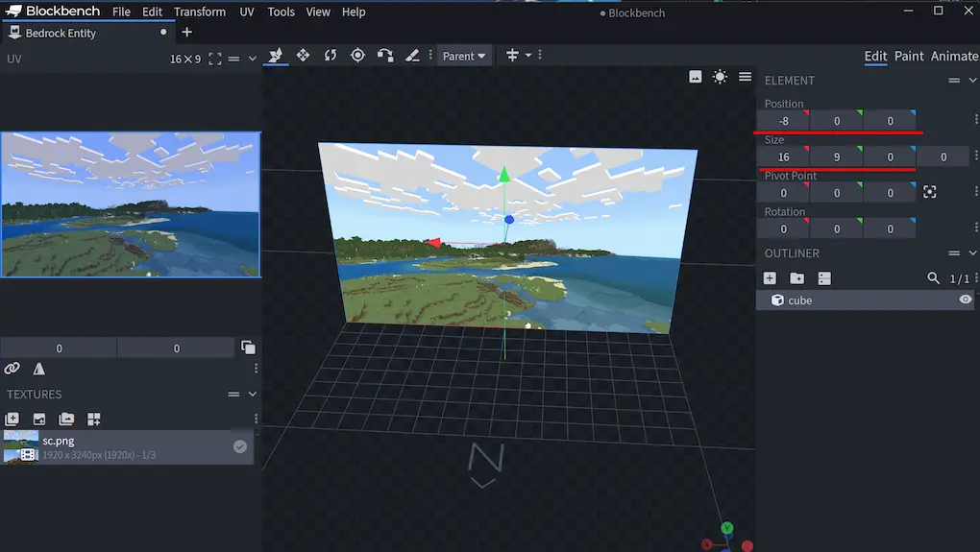Open the View menu
Viewport: 980px width, 552px height.
[317, 12]
